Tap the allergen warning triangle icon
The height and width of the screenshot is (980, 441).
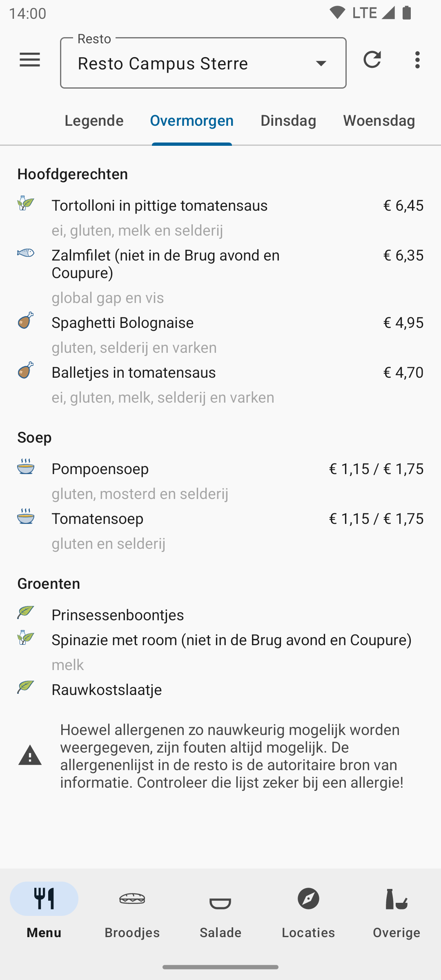coord(30,755)
